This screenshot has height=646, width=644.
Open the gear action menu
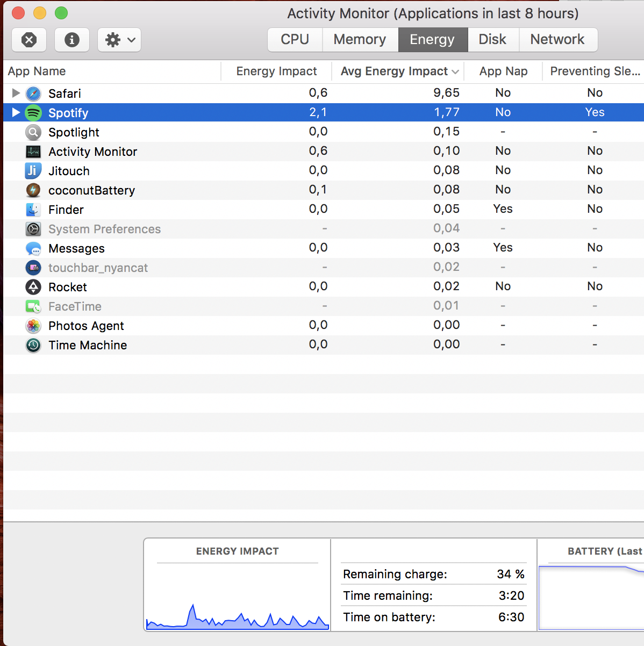pyautogui.click(x=119, y=40)
